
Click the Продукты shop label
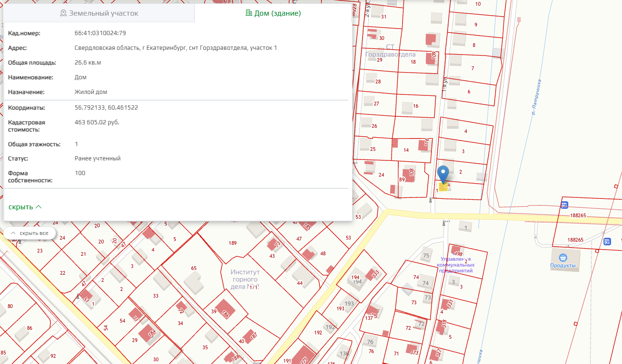pyautogui.click(x=563, y=266)
